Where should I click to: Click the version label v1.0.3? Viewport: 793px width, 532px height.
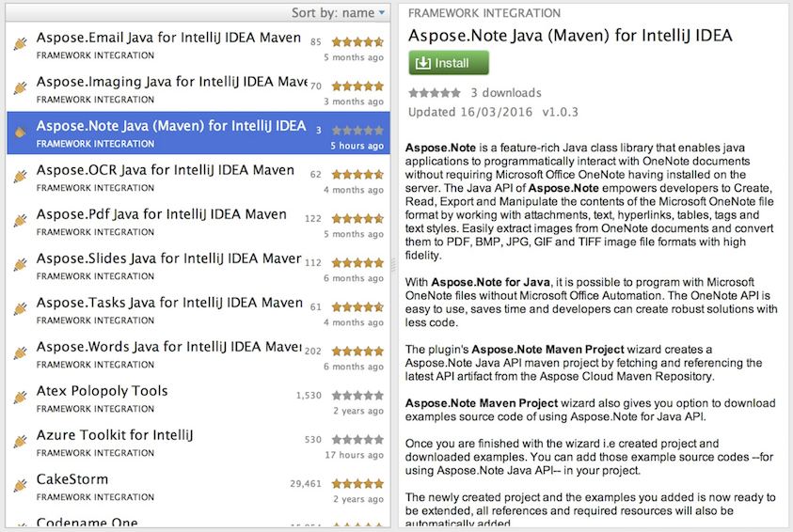[x=560, y=112]
